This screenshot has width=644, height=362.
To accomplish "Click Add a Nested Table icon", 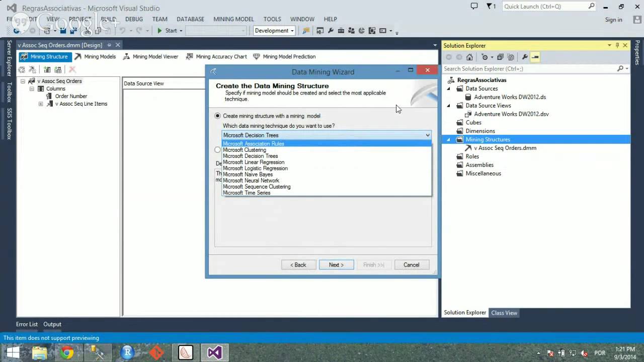I will (x=58, y=70).
